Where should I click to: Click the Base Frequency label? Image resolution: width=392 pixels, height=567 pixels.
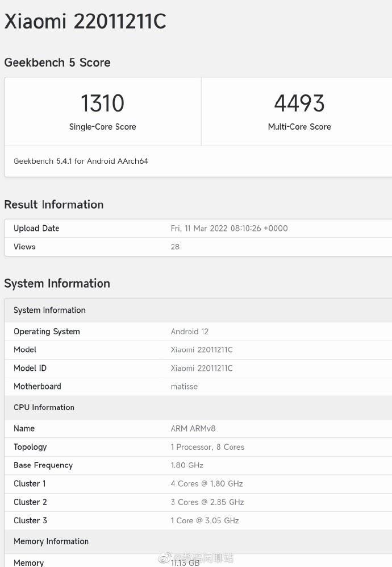click(43, 466)
